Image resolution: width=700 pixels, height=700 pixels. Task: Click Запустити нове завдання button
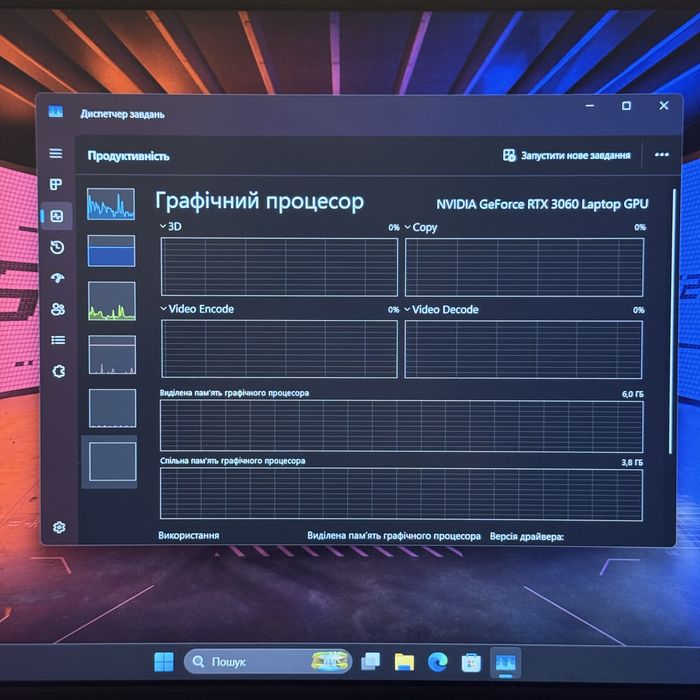567,155
